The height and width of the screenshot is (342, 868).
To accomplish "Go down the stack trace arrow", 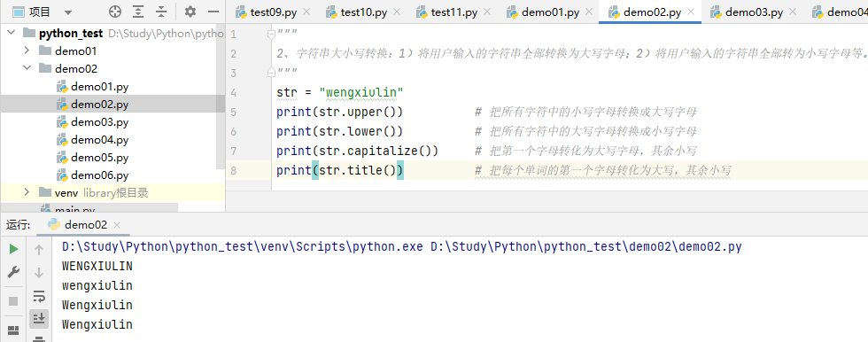I will [x=39, y=272].
